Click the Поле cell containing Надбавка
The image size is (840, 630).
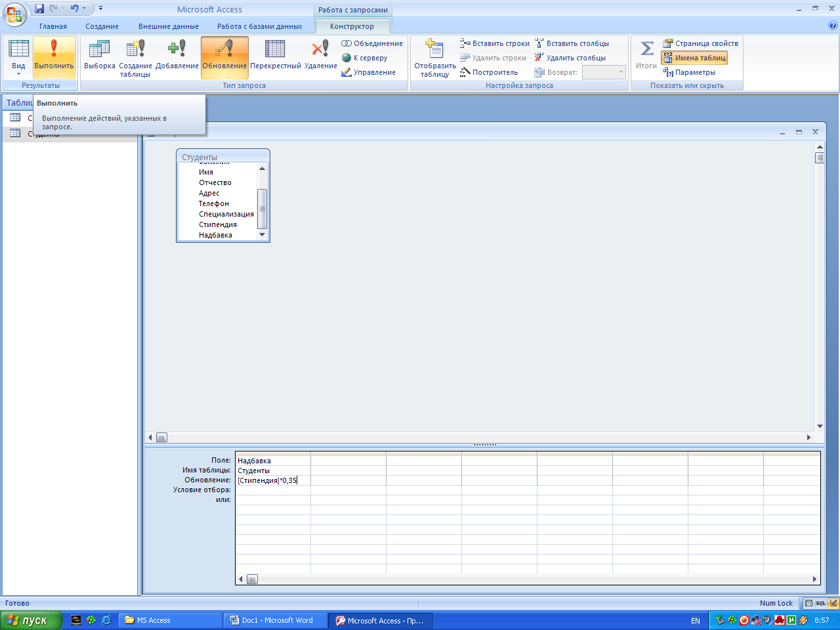pyautogui.click(x=273, y=461)
